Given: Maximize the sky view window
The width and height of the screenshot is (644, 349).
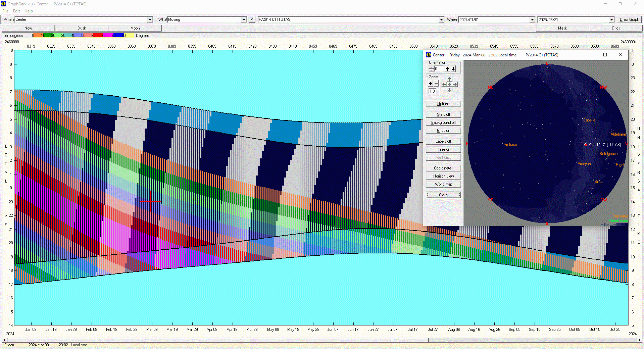Looking at the screenshot, I should point(605,55).
